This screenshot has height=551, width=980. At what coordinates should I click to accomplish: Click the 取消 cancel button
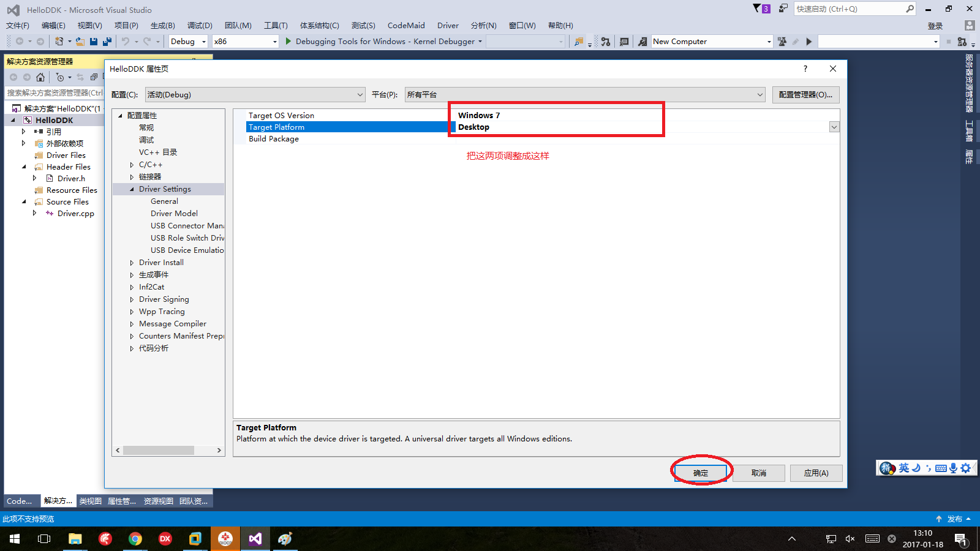tap(759, 473)
